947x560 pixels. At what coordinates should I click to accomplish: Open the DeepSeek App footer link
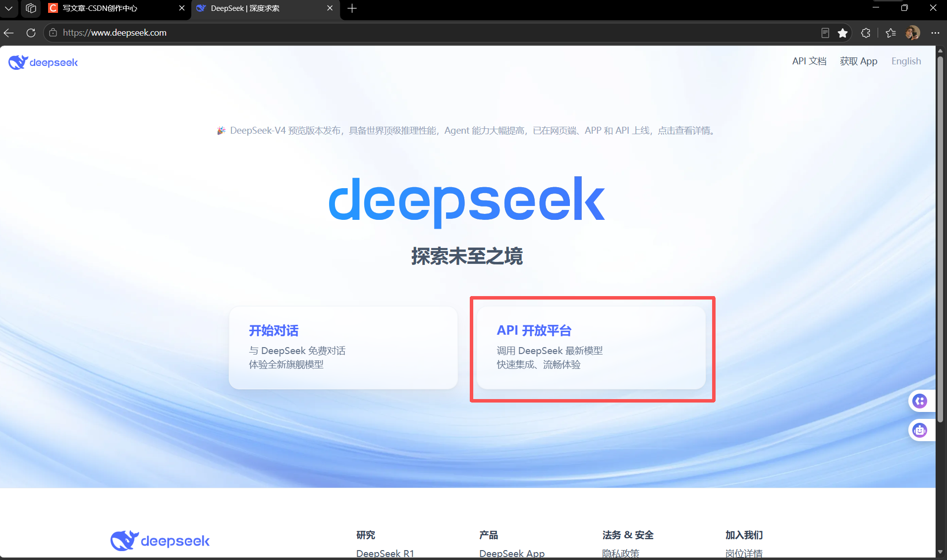pyautogui.click(x=512, y=554)
